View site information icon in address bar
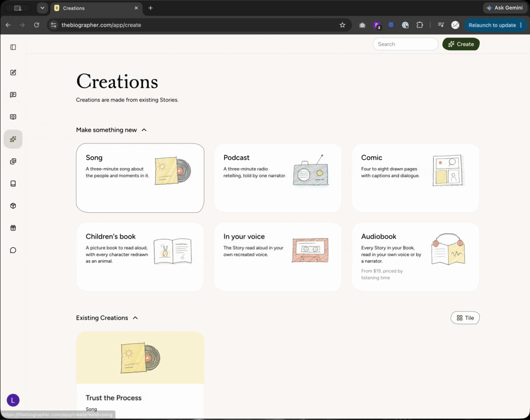 click(x=54, y=25)
